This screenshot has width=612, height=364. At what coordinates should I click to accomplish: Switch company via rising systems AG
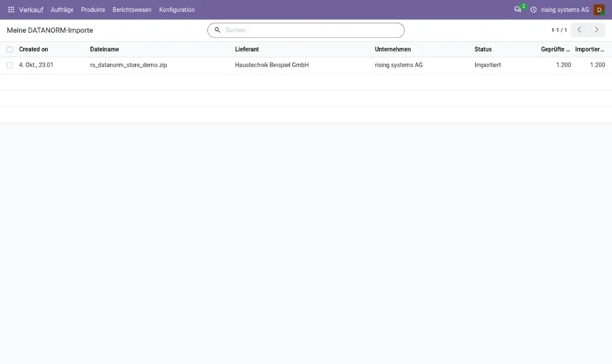(x=565, y=10)
